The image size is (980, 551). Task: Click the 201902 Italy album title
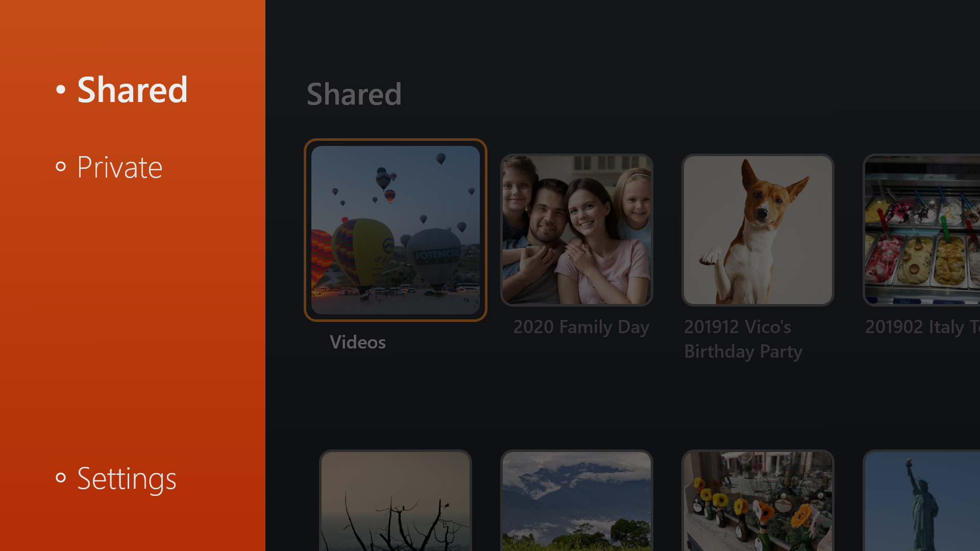(923, 327)
